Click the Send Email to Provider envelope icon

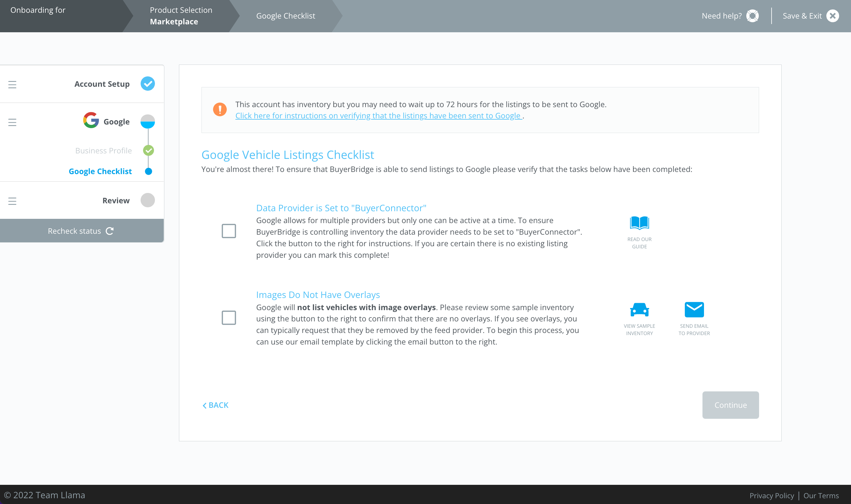pyautogui.click(x=694, y=310)
